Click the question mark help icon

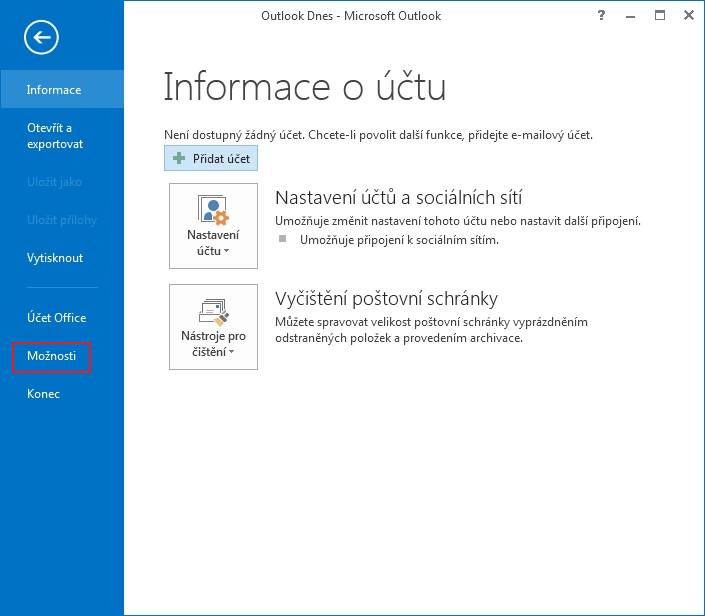[601, 16]
